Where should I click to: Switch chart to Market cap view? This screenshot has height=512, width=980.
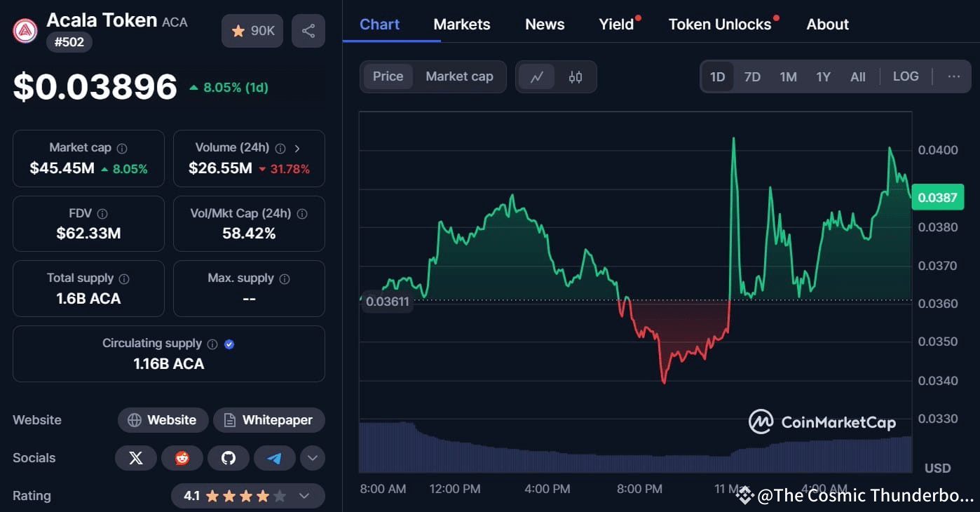459,76
